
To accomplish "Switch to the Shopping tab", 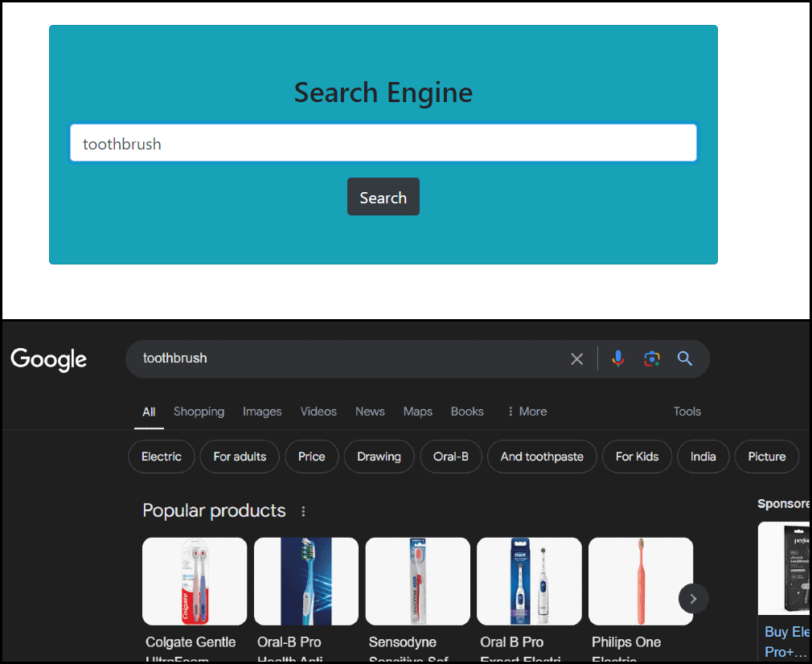I will (x=199, y=412).
